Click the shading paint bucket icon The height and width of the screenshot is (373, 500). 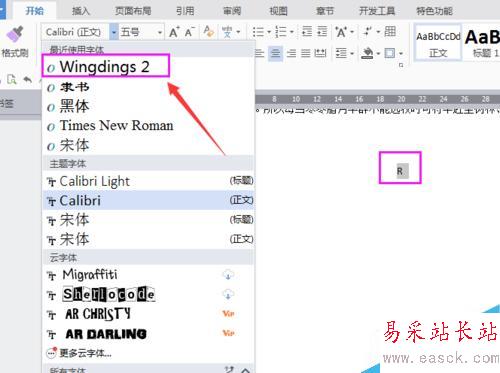click(368, 53)
